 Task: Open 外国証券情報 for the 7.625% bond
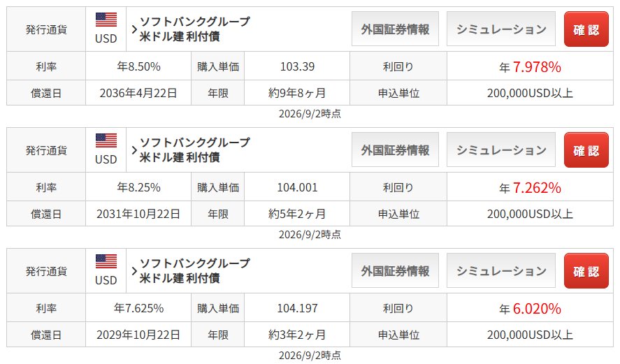pos(395,270)
